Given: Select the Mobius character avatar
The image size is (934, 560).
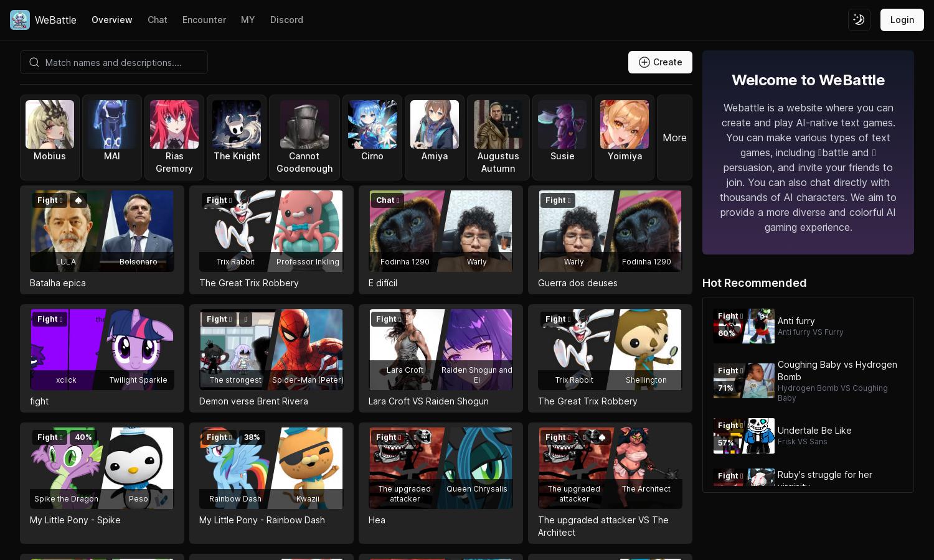Looking at the screenshot, I should 50,124.
